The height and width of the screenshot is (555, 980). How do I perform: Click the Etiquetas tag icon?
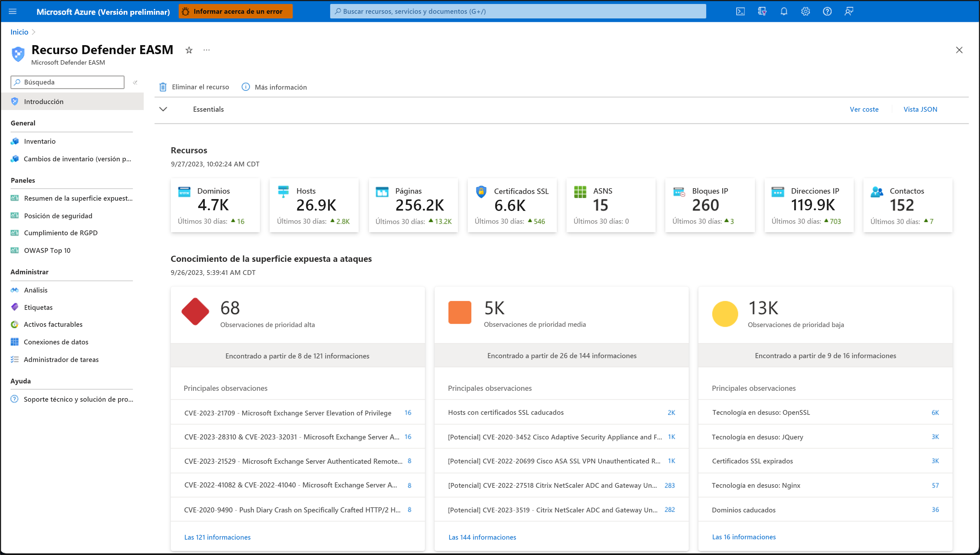coord(14,307)
